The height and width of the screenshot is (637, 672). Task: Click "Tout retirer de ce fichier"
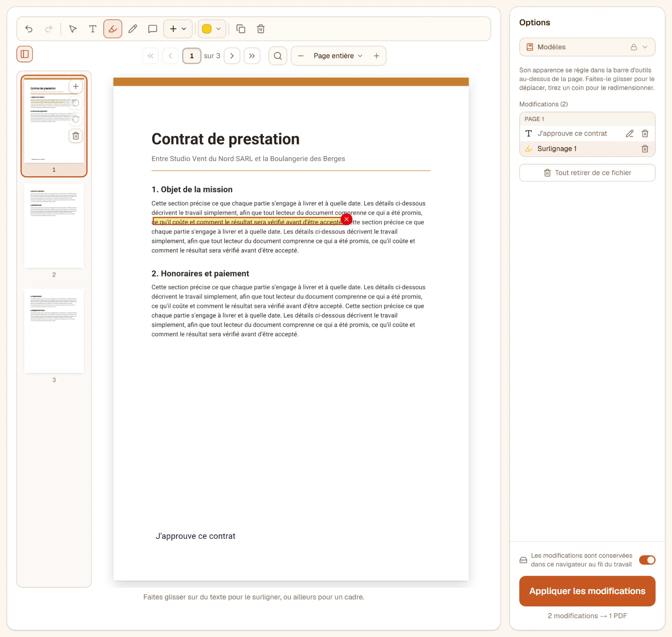tap(587, 173)
